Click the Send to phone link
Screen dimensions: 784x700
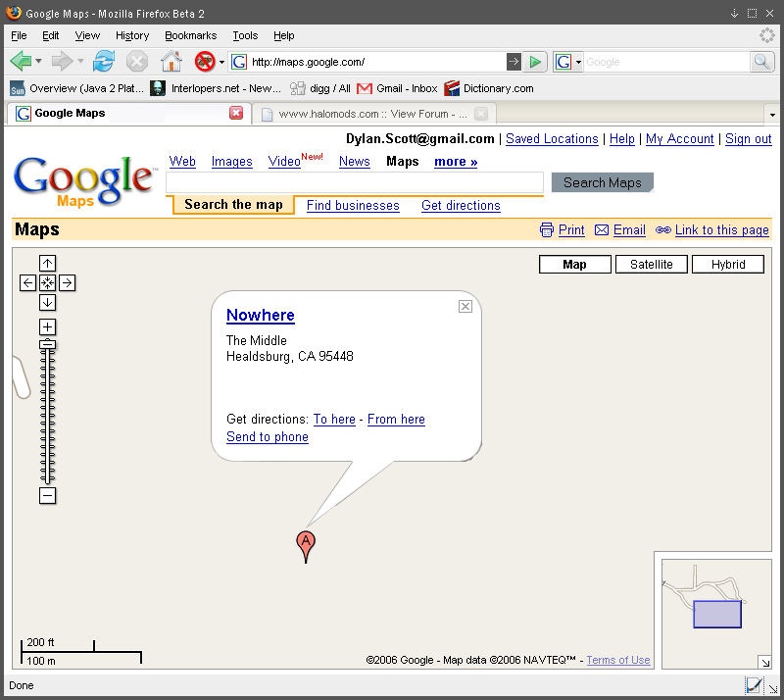268,436
